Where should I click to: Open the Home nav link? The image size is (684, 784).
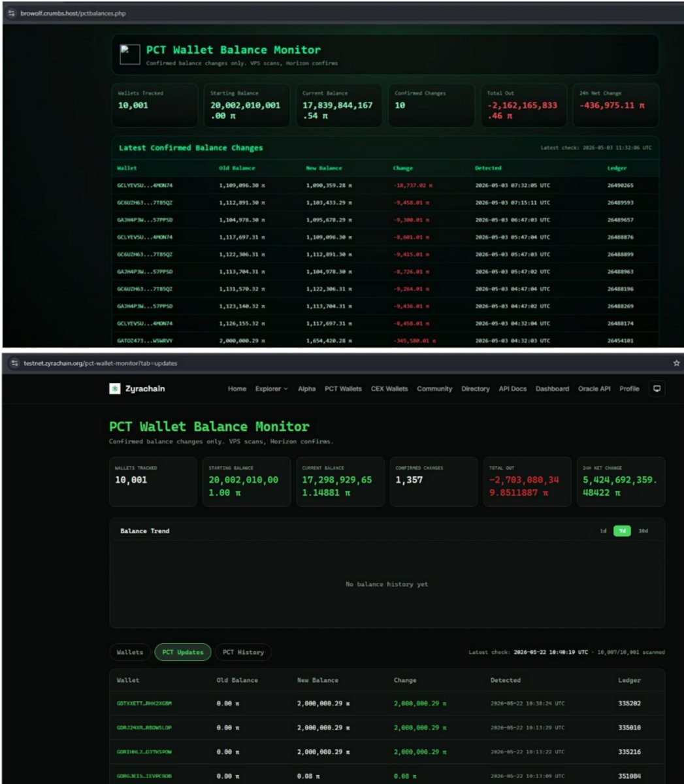pos(237,389)
